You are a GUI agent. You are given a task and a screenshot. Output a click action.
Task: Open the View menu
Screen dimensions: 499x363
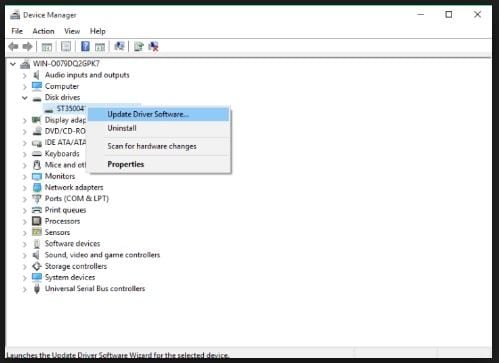72,31
